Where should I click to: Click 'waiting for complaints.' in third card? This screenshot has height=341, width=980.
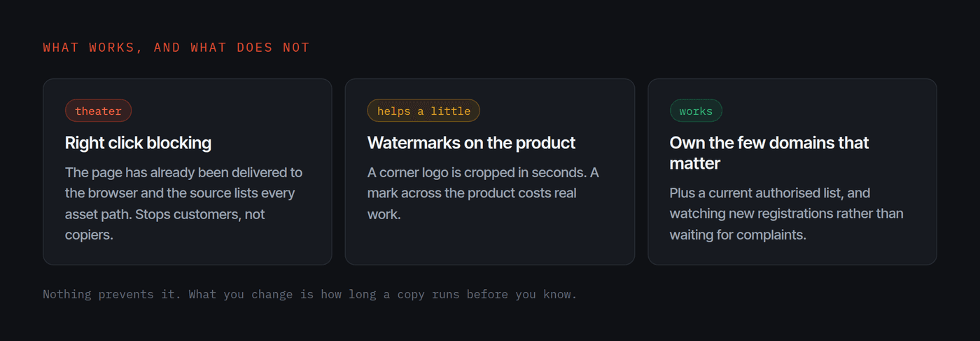point(738,235)
